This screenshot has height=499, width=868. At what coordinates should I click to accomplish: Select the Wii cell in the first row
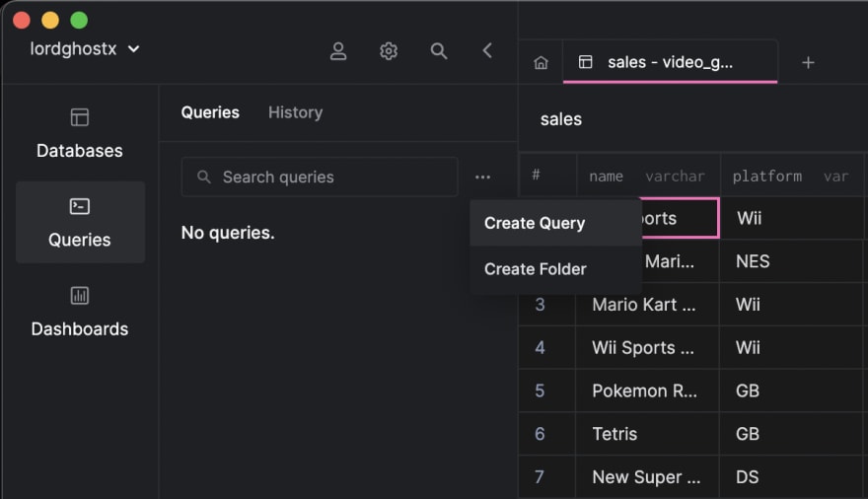pos(792,218)
